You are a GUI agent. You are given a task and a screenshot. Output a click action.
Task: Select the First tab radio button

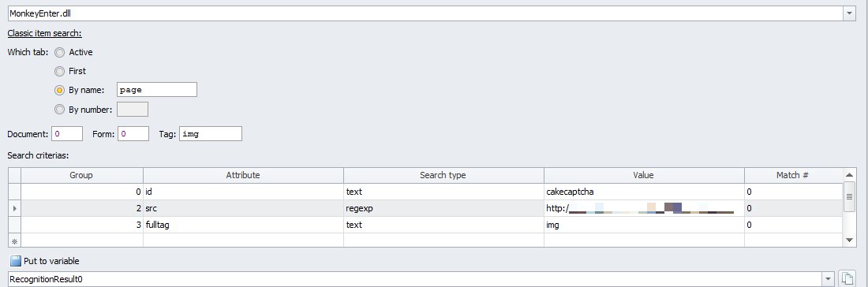coord(60,71)
